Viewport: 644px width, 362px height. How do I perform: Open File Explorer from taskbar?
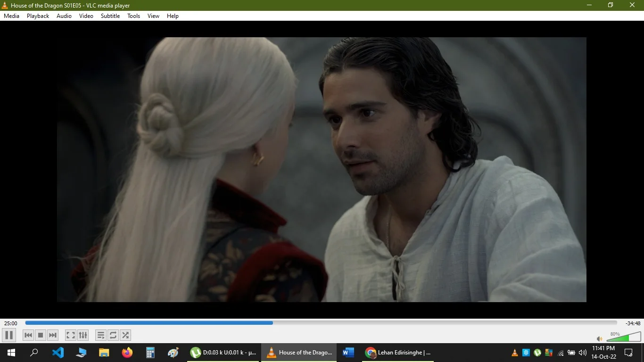pos(104,353)
